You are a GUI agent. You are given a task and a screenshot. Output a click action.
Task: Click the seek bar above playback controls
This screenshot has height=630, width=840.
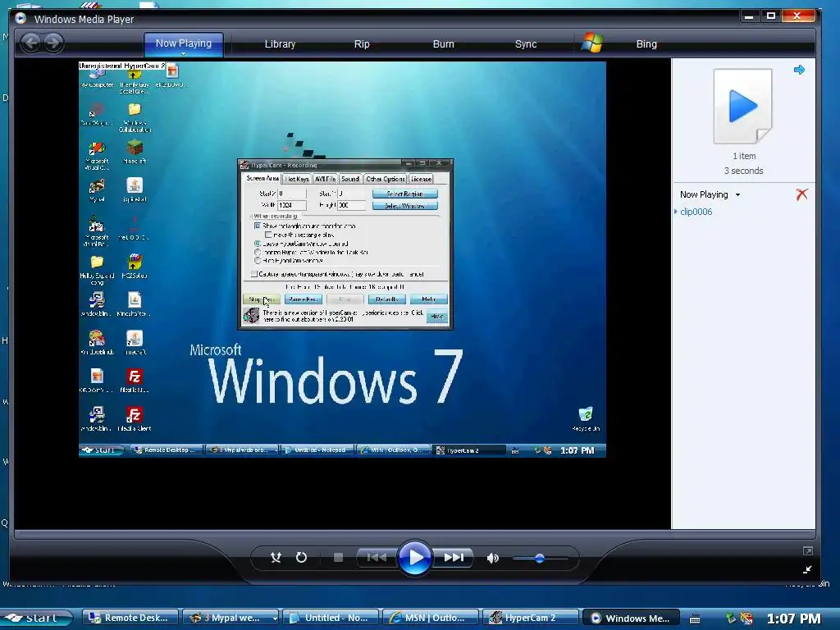pos(414,534)
